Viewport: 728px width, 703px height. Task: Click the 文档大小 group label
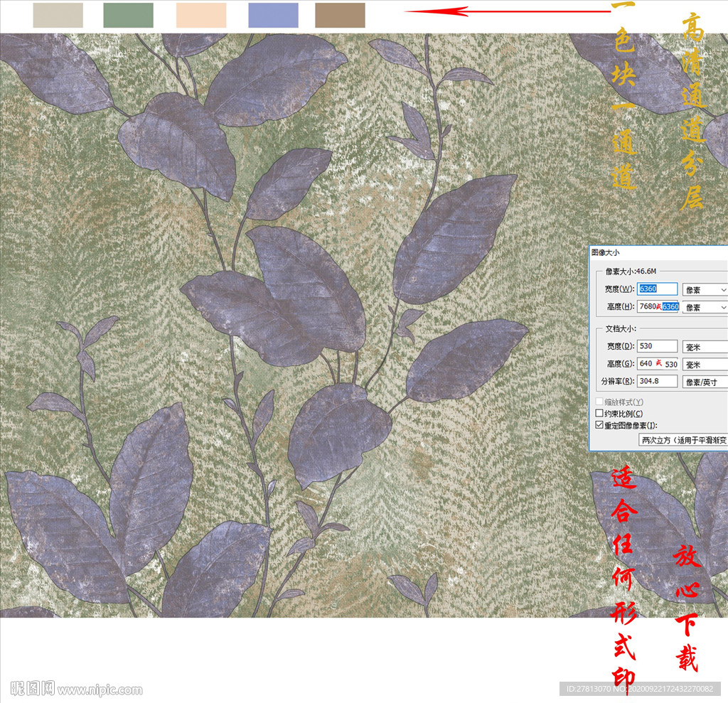620,328
